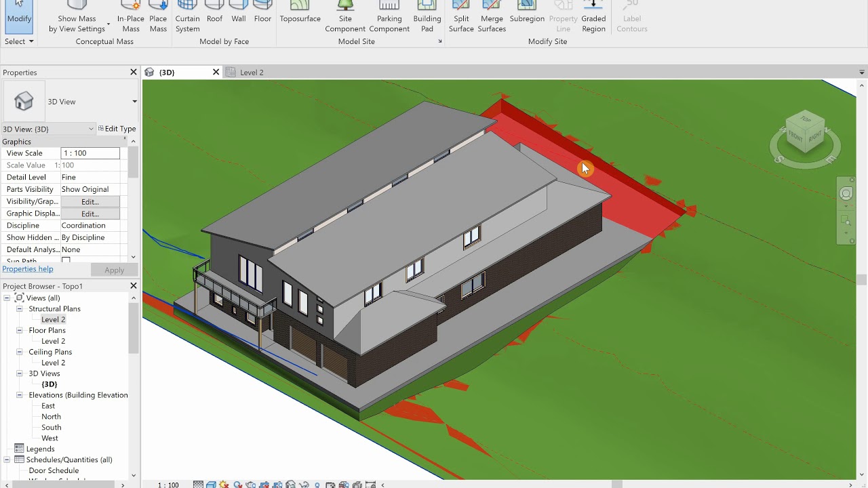Select Level 2 under Floor Plans
Image resolution: width=868 pixels, height=488 pixels.
pyautogui.click(x=53, y=341)
